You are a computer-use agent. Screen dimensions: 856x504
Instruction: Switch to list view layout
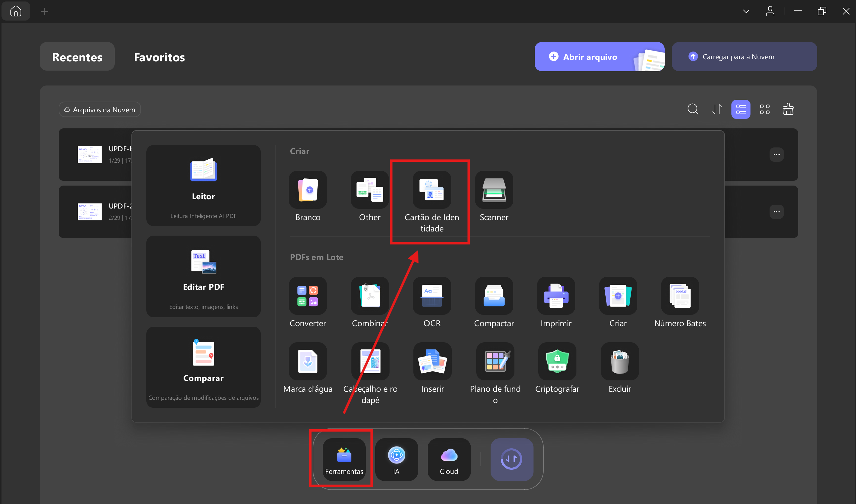740,109
